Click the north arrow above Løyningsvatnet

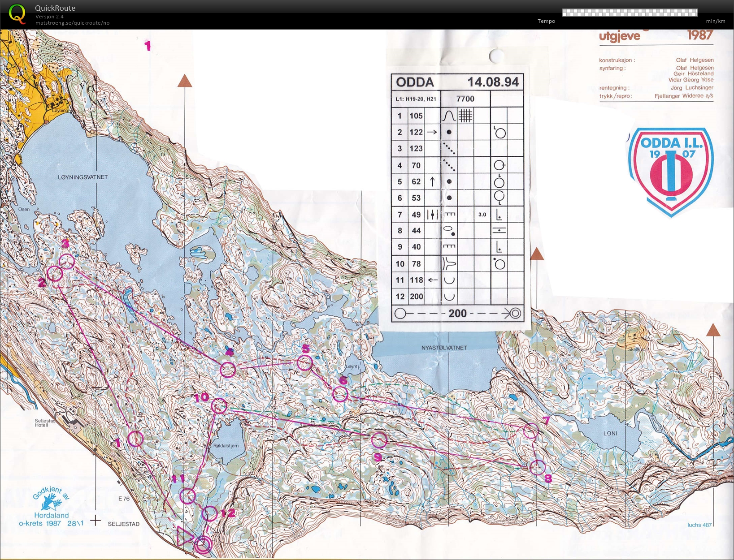(x=184, y=81)
